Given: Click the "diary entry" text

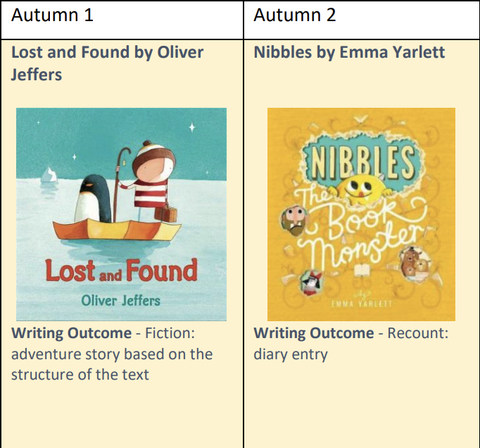Looking at the screenshot, I should pos(291,354).
